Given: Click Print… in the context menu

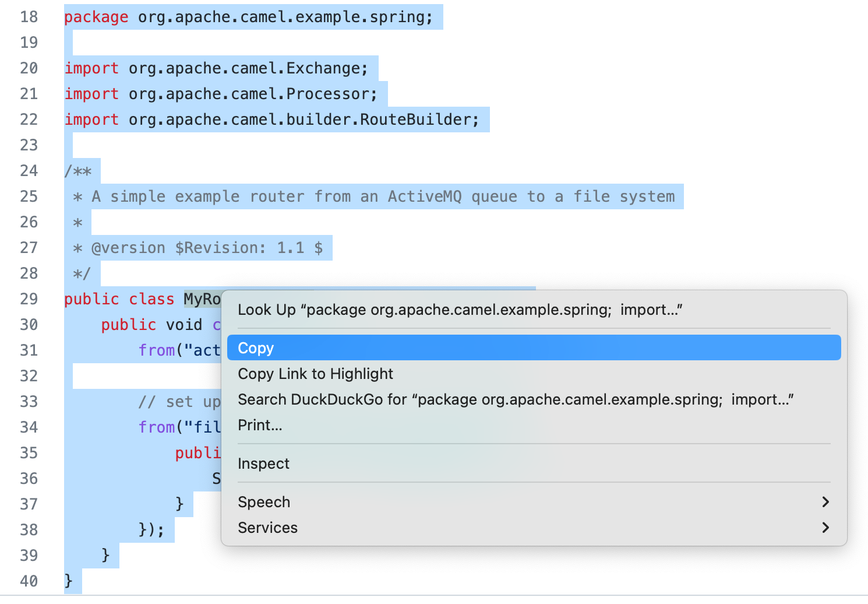Looking at the screenshot, I should click(260, 425).
